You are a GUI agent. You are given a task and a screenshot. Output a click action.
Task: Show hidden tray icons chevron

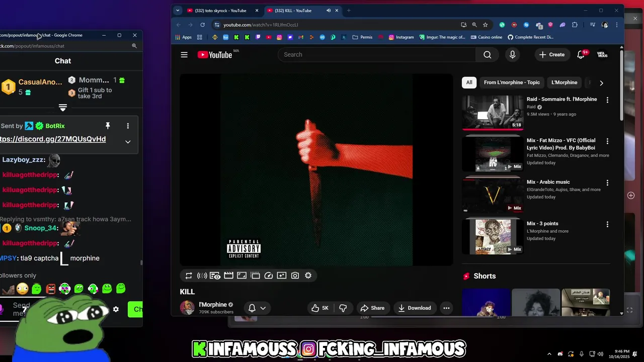[x=549, y=353]
